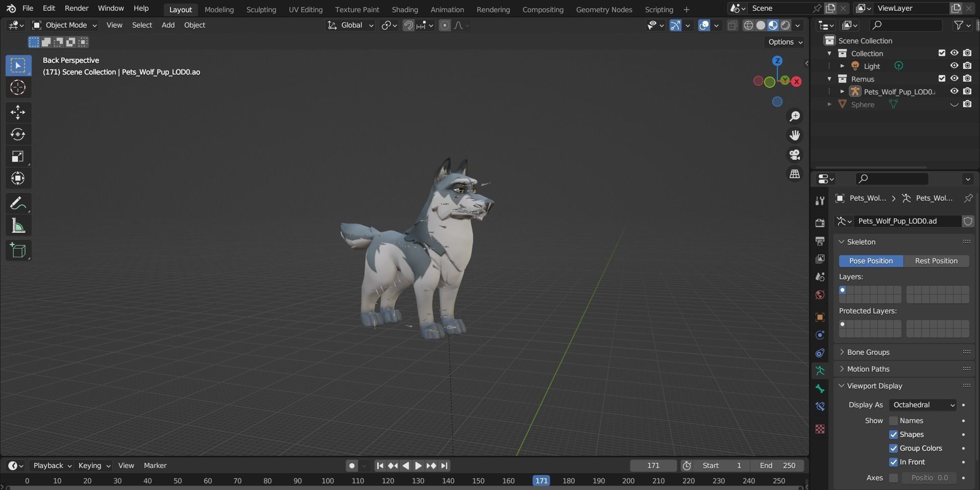Switch orthographic/perspective grid icon

pos(795,174)
